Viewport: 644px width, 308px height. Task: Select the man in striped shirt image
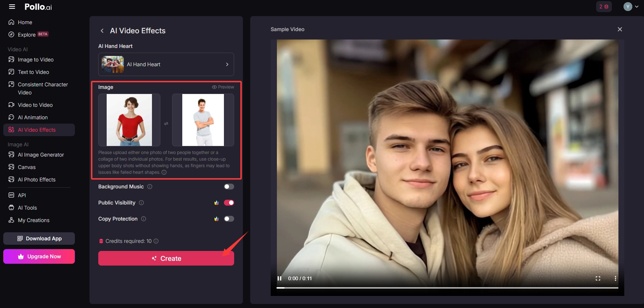203,120
